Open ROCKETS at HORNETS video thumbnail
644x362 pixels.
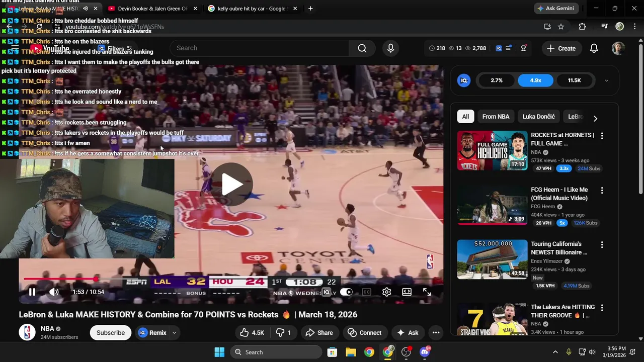pyautogui.click(x=492, y=150)
